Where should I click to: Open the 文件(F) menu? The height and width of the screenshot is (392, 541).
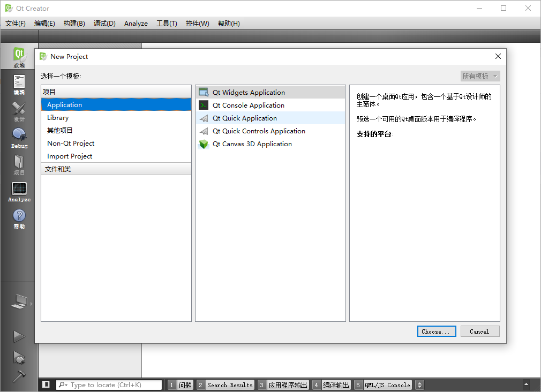[x=16, y=24]
